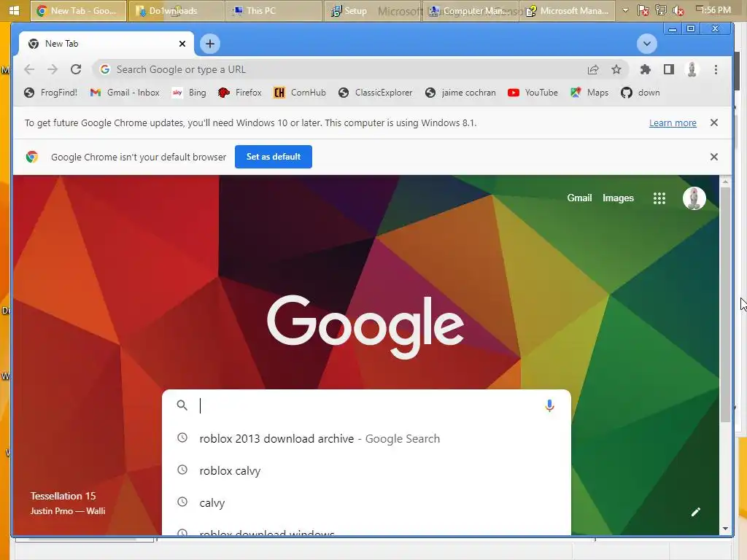Open Images link on Google page
The height and width of the screenshot is (560, 747).
[x=618, y=198]
